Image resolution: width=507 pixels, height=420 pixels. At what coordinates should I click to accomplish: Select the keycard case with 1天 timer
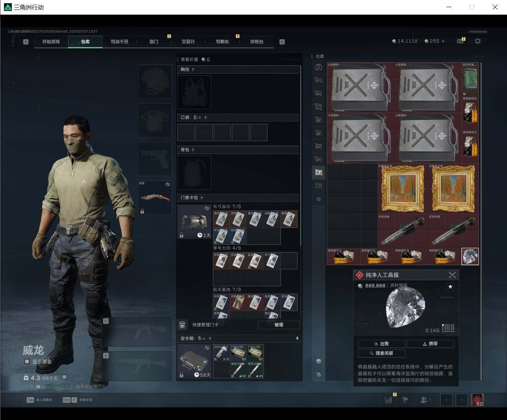194,222
